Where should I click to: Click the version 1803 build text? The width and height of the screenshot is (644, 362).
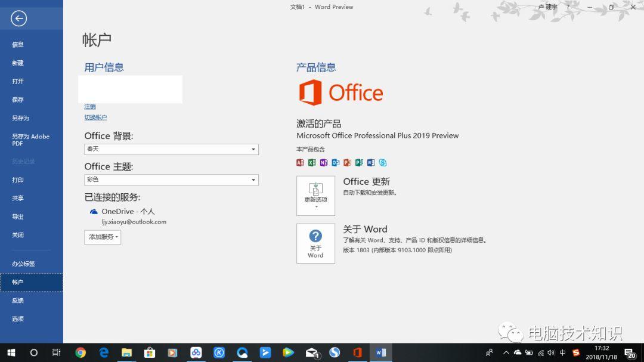click(x=398, y=250)
